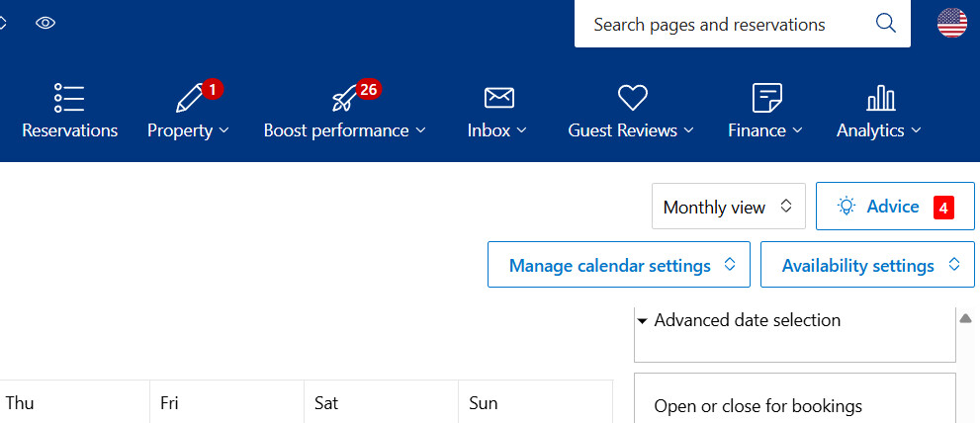
Task: Open the Finance menu label
Action: [764, 130]
